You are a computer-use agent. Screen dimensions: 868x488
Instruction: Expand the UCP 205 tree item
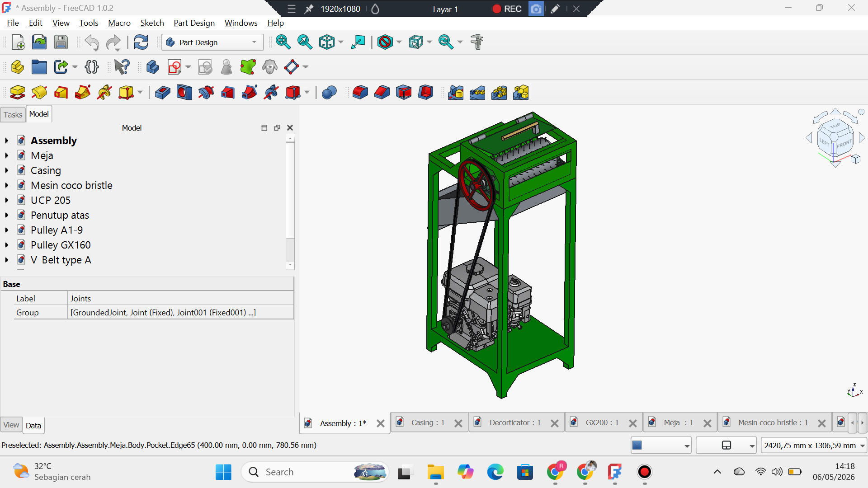[x=7, y=200]
